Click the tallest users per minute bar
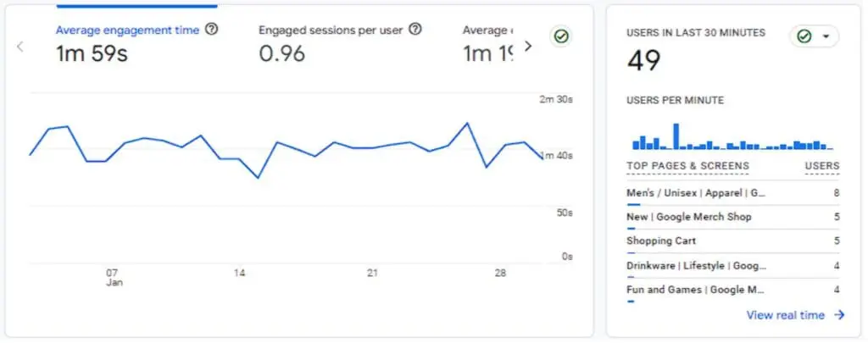The image size is (868, 343). pyautogui.click(x=676, y=136)
